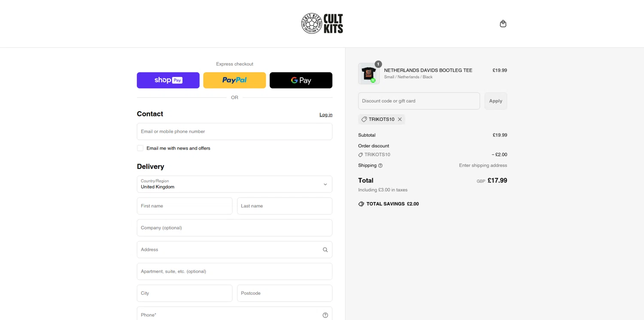Follow the Log in link
This screenshot has width=644, height=320.
pos(326,115)
